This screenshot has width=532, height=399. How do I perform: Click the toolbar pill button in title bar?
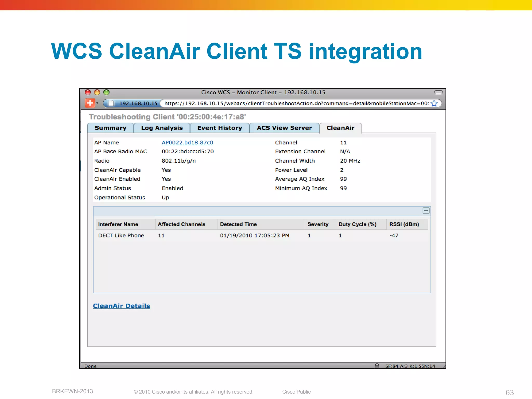[438, 92]
